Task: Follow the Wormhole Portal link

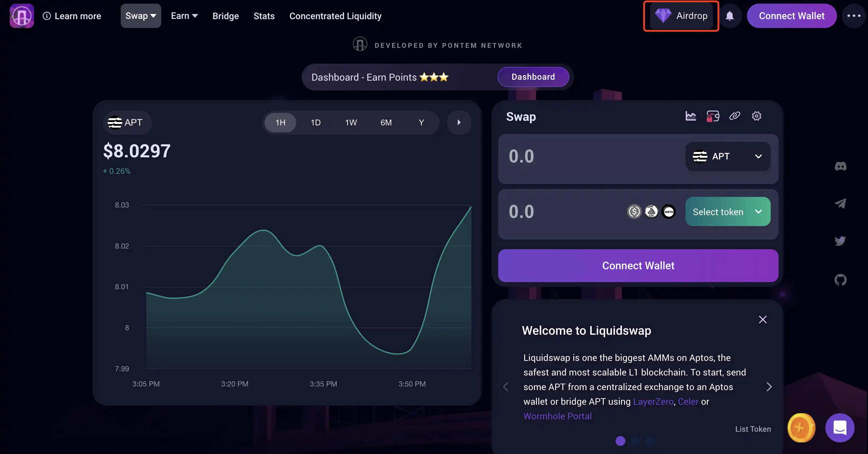Action: click(557, 416)
